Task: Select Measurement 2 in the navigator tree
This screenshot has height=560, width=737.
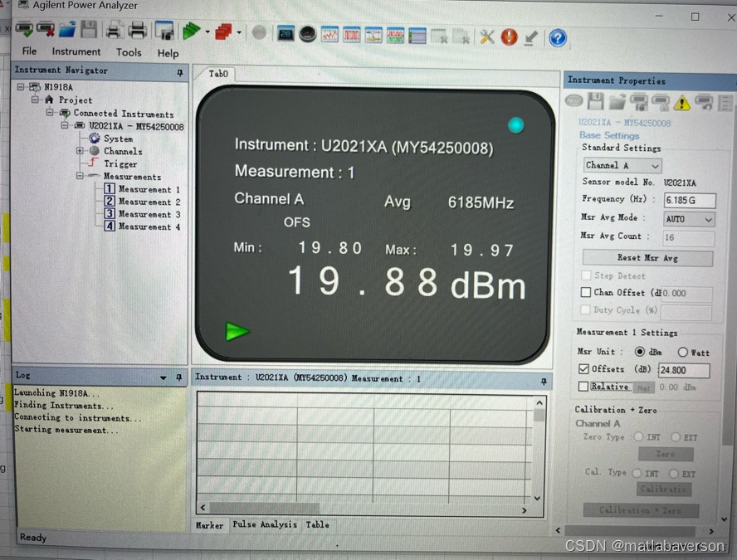Action: point(143,202)
